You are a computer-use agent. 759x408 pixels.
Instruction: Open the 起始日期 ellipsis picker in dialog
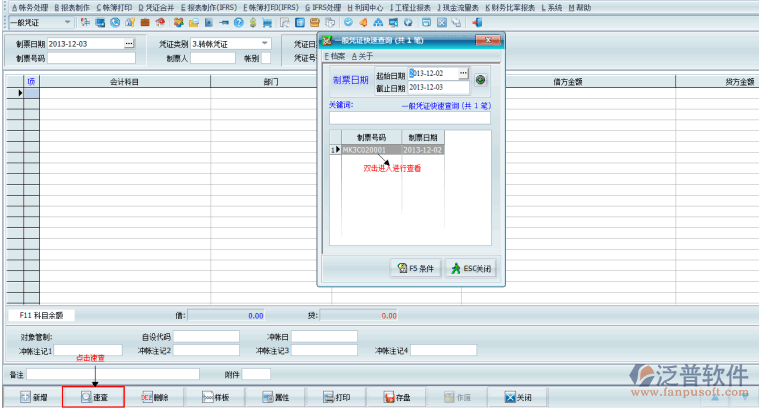click(463, 74)
